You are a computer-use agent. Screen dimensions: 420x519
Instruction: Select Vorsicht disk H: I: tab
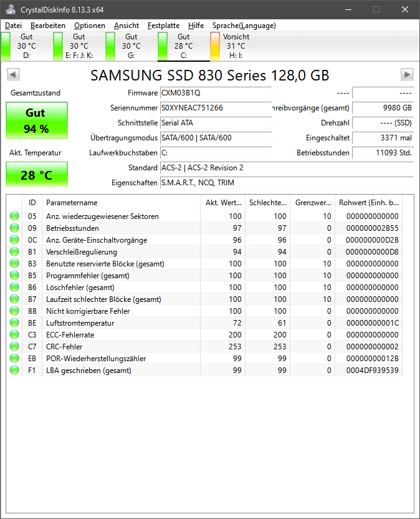tap(236, 46)
